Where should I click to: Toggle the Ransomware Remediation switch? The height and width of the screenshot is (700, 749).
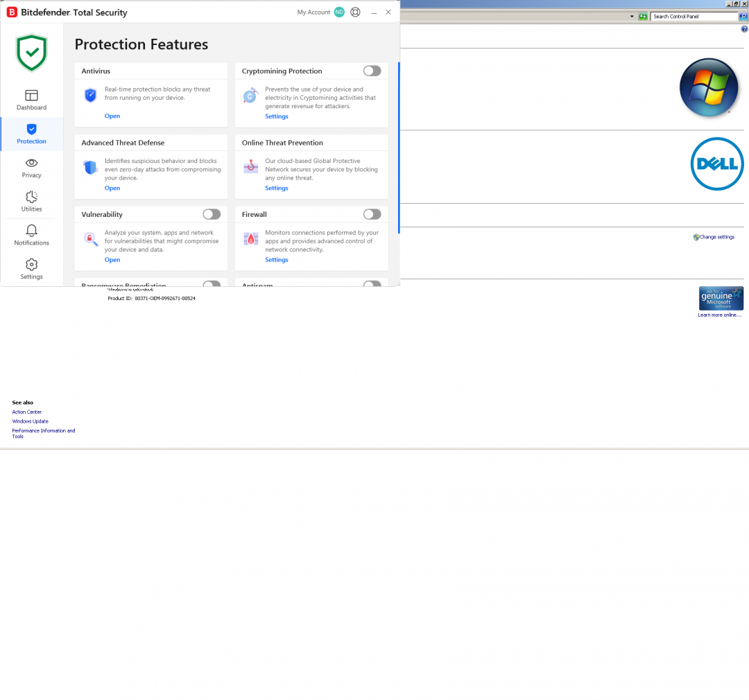tap(212, 283)
